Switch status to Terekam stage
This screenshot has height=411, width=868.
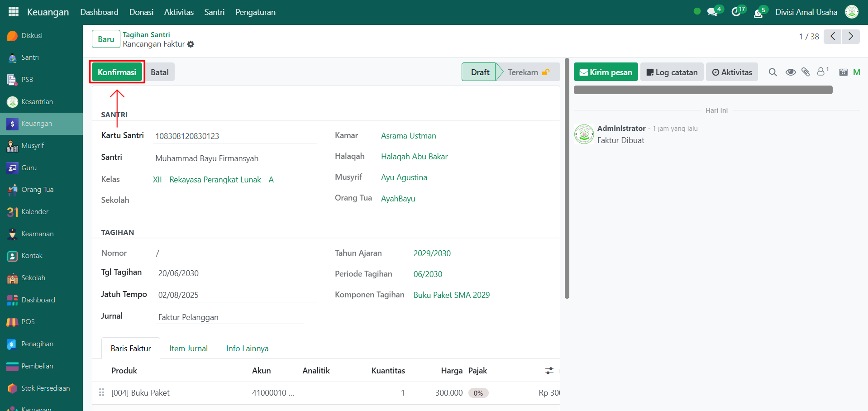pos(528,72)
